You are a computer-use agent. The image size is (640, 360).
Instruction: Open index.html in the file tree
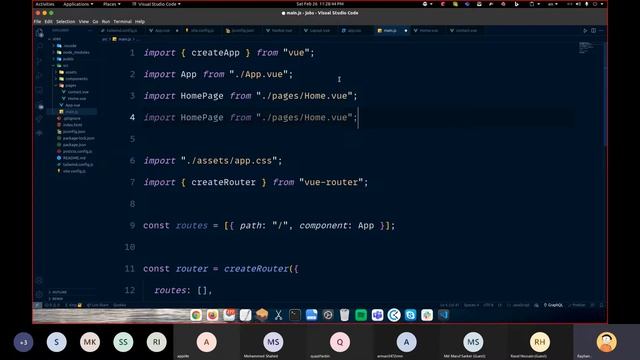pos(72,125)
